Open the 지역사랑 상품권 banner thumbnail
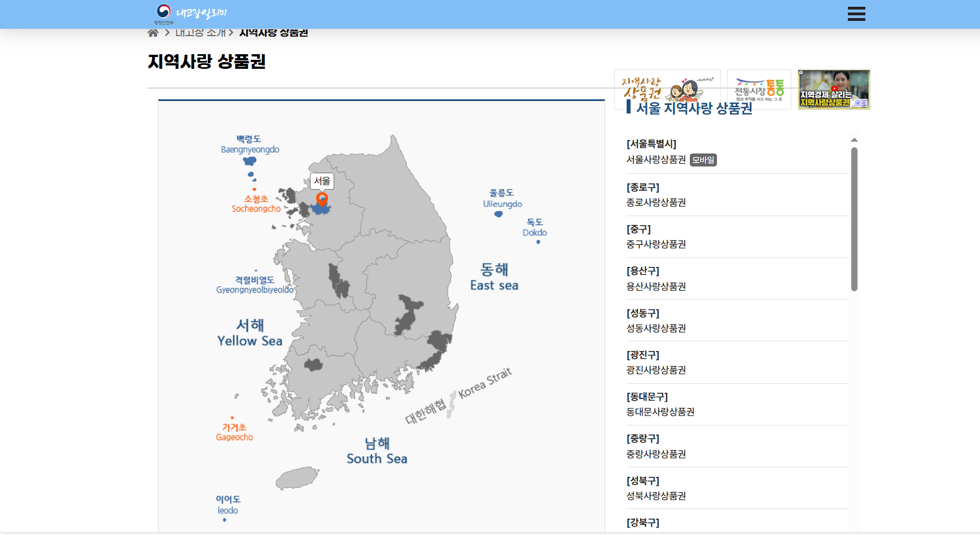This screenshot has width=980, height=535. 667,89
